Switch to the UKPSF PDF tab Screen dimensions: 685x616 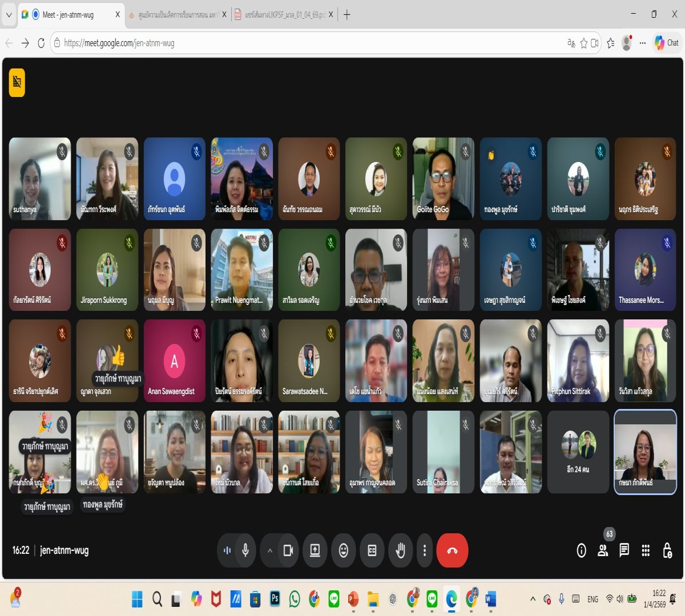click(283, 15)
